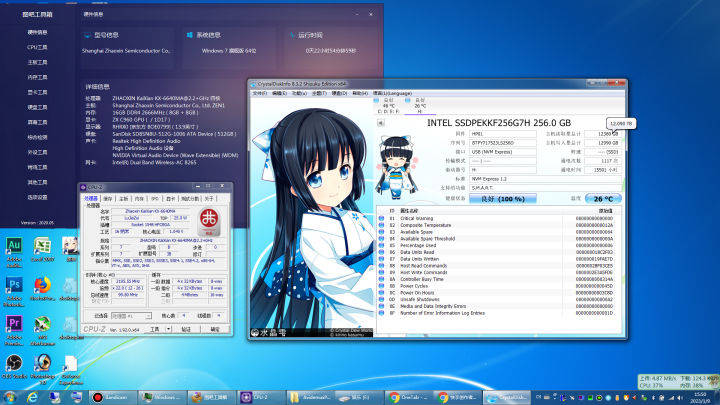This screenshot has width=720, height=405.
Task: Click 验证 button in CPU-Z
Action: [186, 329]
